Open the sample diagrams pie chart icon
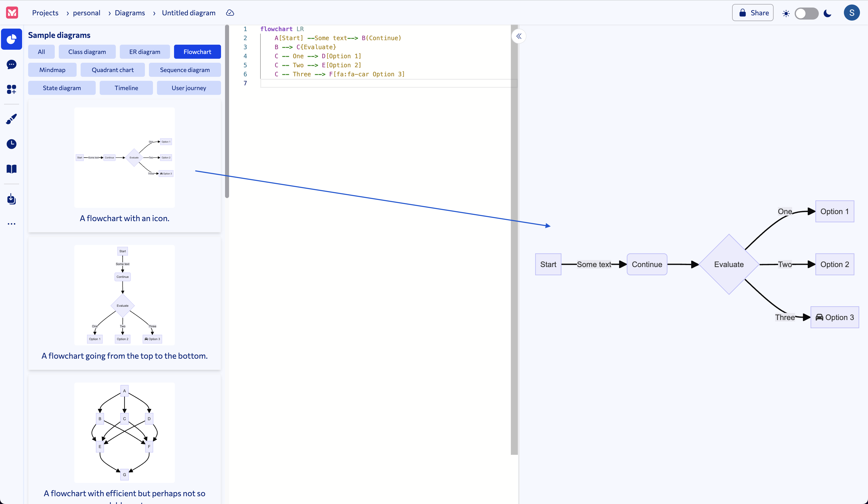 [x=12, y=39]
